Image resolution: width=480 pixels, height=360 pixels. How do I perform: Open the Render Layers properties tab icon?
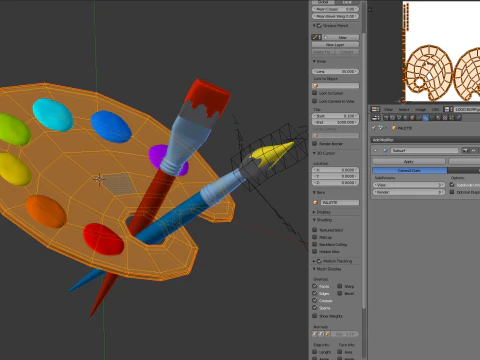pyautogui.click(x=393, y=118)
